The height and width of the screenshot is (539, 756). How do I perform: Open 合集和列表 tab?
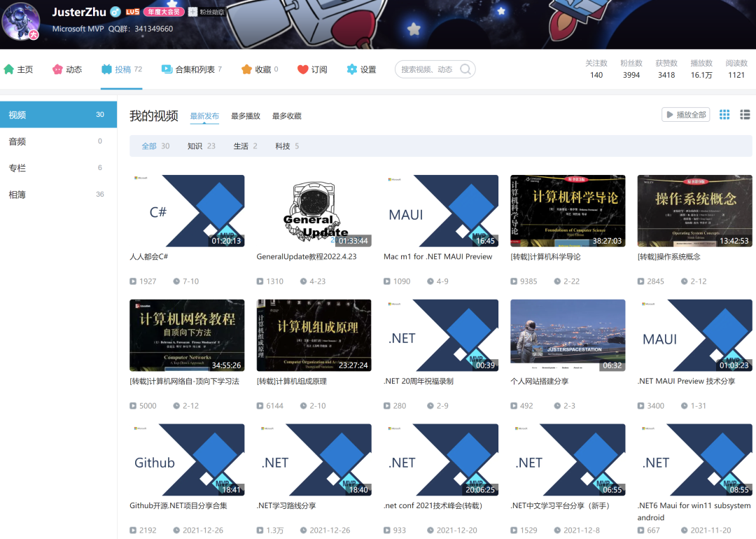191,69
